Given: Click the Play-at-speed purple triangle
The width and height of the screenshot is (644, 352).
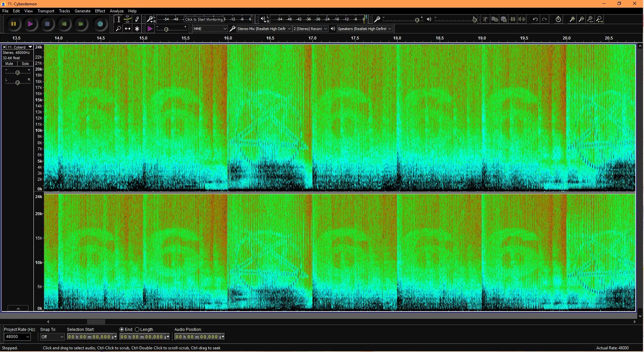Looking at the screenshot, I should [150, 29].
